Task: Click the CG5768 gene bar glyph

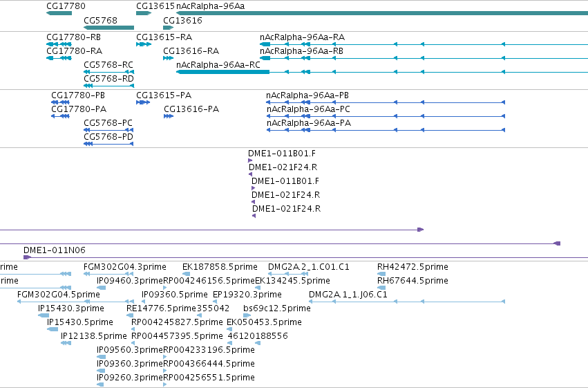Action: pos(108,28)
